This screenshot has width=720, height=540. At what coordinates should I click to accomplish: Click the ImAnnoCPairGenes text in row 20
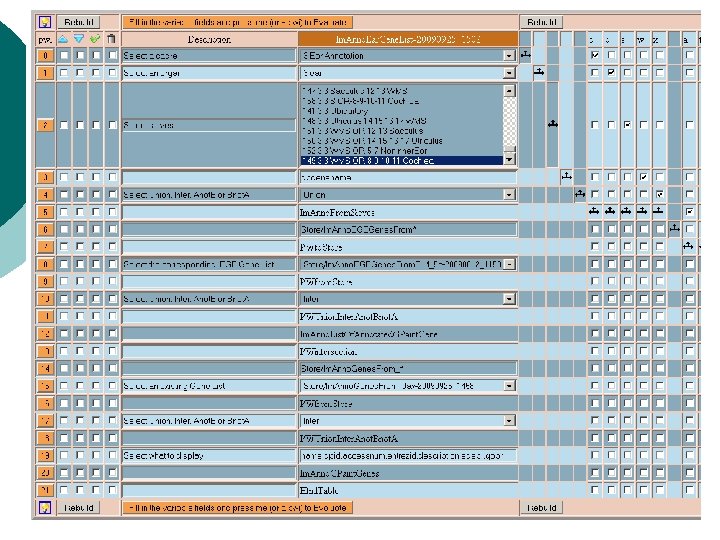tap(339, 473)
